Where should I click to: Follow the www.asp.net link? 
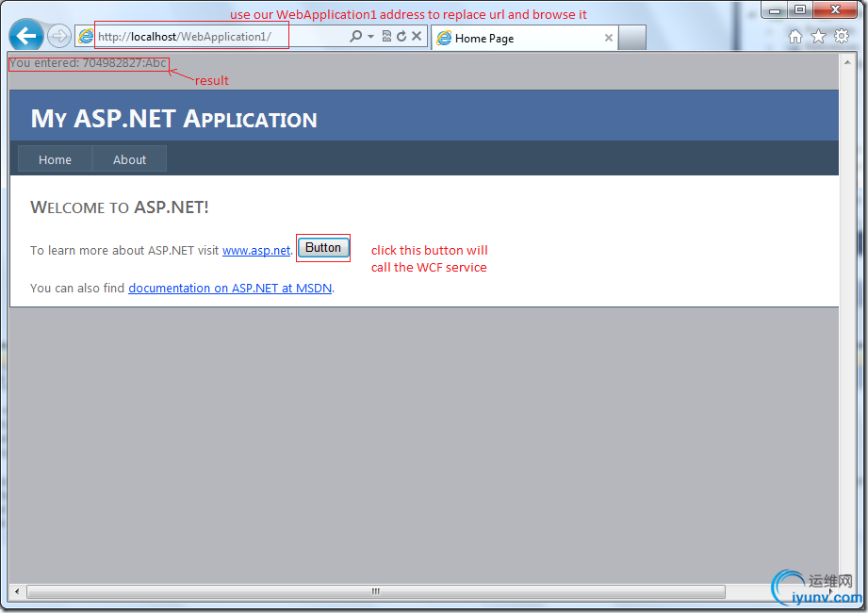[x=256, y=250]
